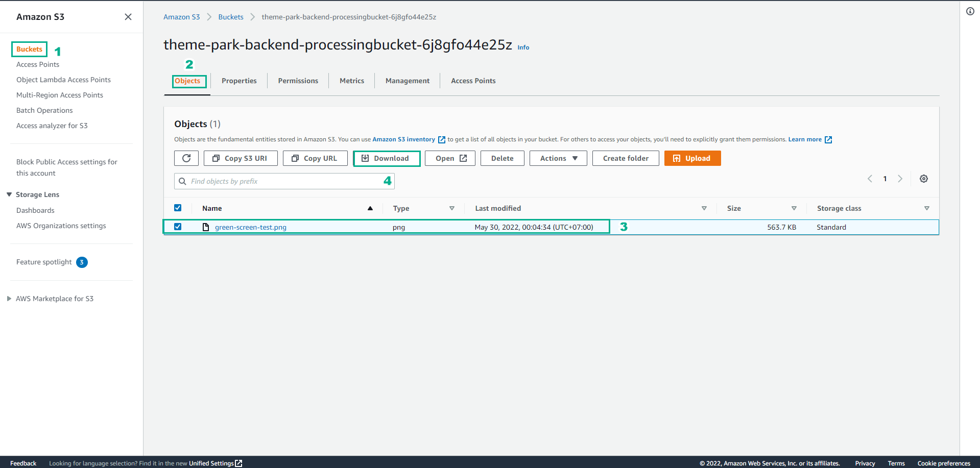Go to the next objects page
Viewport: 980px width, 468px height.
click(900, 179)
